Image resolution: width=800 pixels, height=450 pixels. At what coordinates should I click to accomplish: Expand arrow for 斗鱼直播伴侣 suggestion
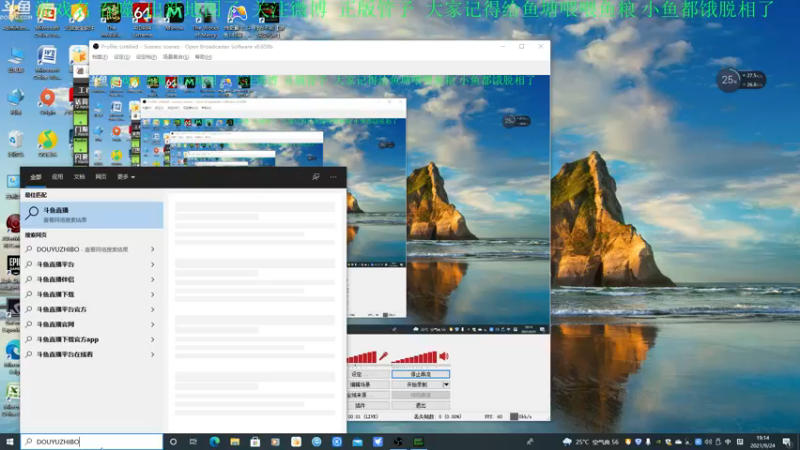point(153,280)
